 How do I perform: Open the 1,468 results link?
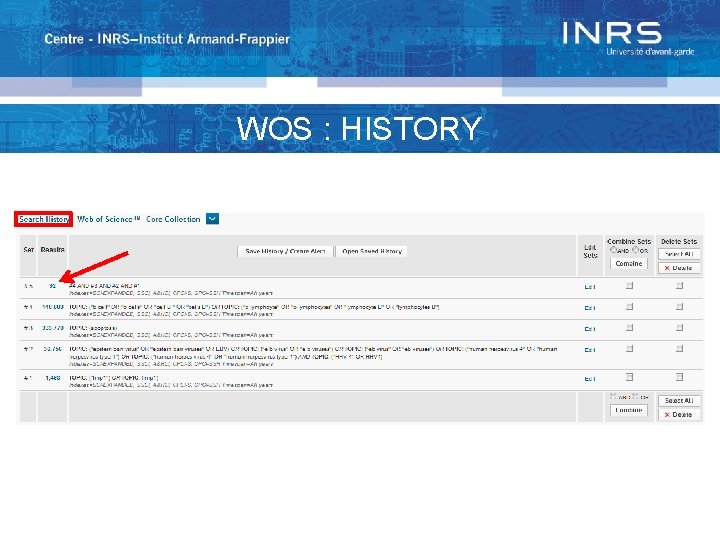tap(53, 377)
